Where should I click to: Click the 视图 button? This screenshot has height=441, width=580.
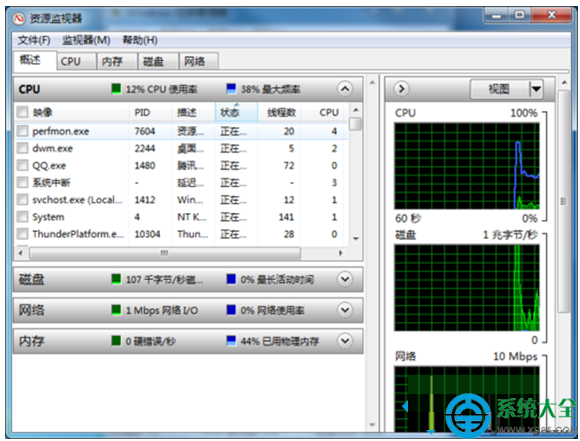pos(499,89)
